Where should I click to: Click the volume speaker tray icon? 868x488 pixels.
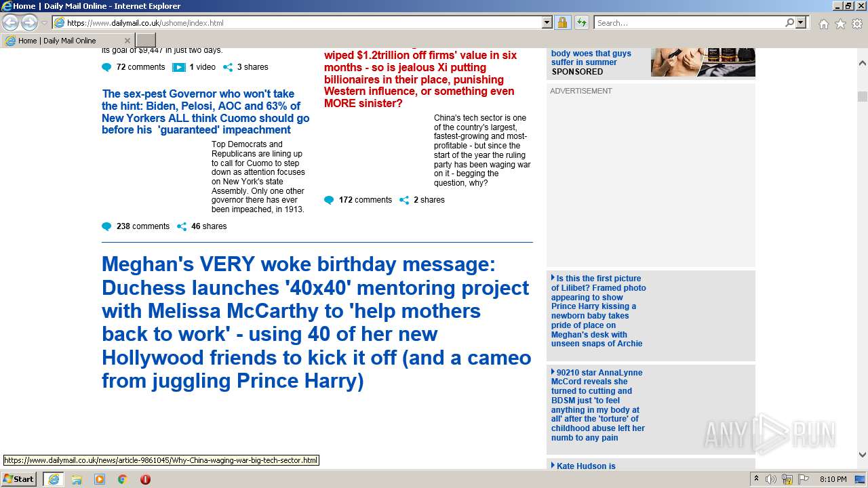tap(771, 479)
